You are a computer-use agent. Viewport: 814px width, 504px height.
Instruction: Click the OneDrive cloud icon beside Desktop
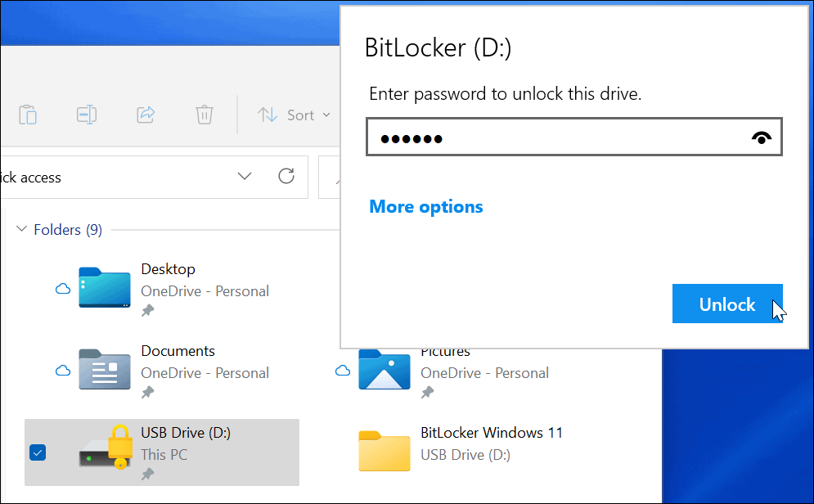pyautogui.click(x=63, y=288)
